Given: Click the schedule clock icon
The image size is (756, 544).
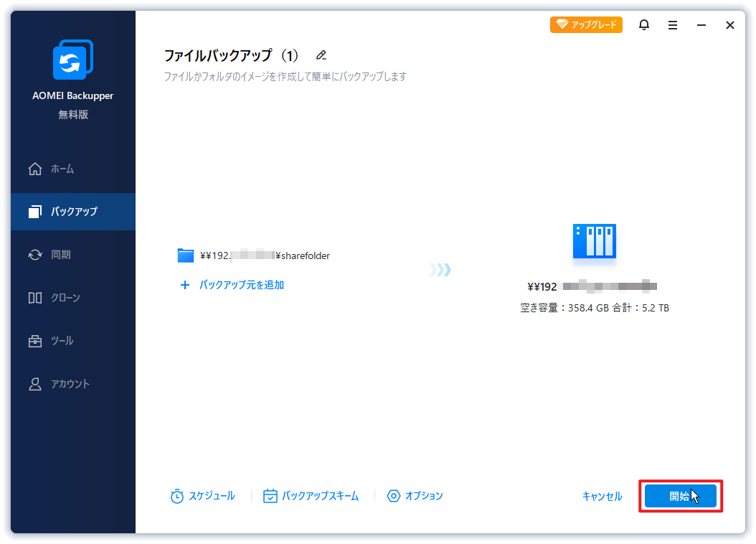Looking at the screenshot, I should point(177,496).
